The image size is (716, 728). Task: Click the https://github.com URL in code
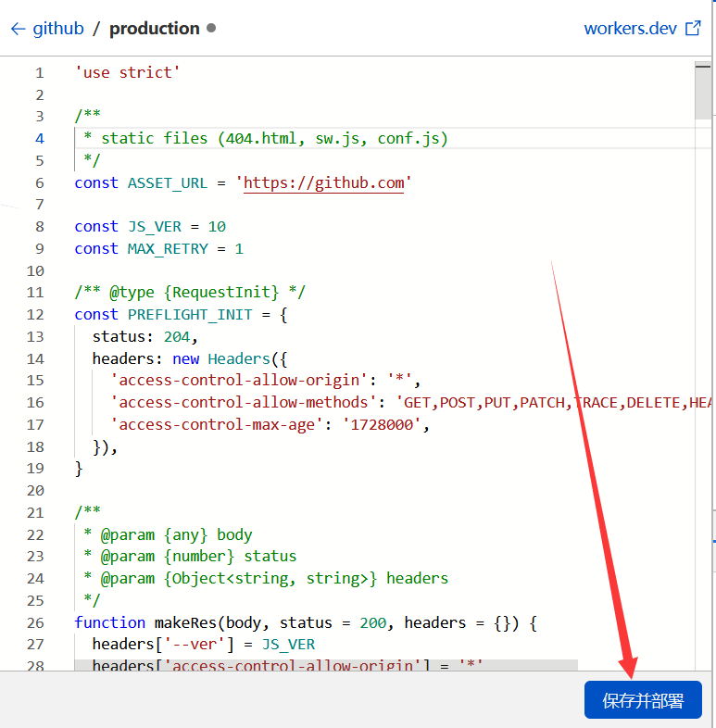(324, 182)
